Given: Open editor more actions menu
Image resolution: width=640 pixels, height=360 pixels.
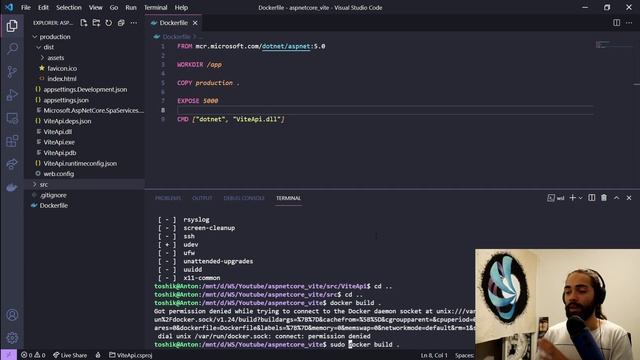Looking at the screenshot, I should [629, 23].
